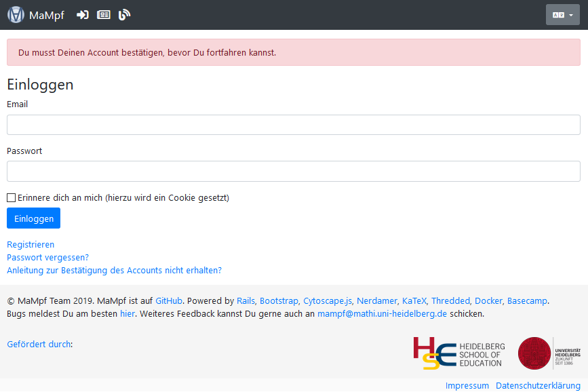Click the MaMpf logo icon
Screen dimensions: 588x392
click(16, 15)
